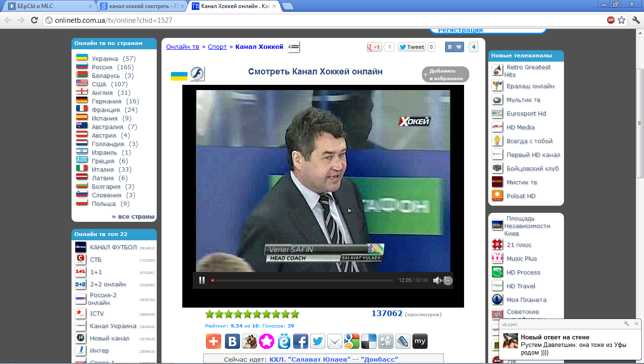Share via pink star icon
This screenshot has height=364, width=644.
(x=267, y=341)
